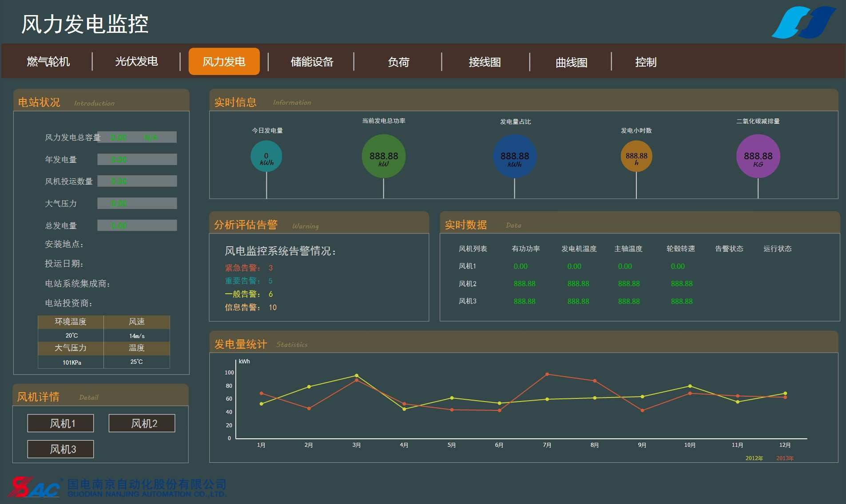Viewport: 846px width, 504px height.
Task: Switch to the 光伏发电 tab
Action: click(136, 62)
